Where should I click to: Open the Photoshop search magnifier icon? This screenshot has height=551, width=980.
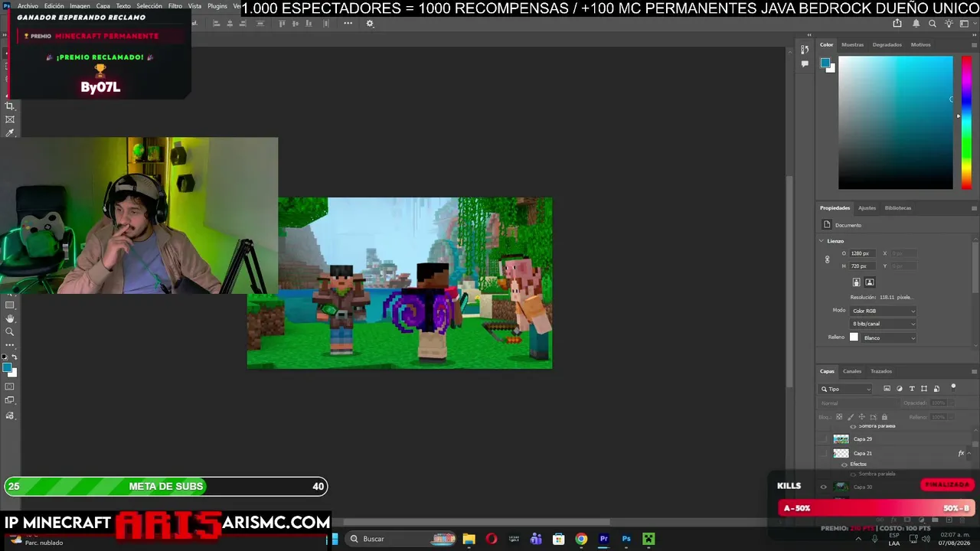pyautogui.click(x=933, y=24)
